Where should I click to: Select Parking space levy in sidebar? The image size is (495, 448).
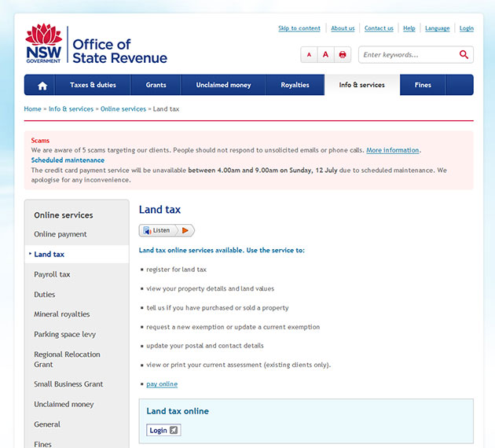64,334
